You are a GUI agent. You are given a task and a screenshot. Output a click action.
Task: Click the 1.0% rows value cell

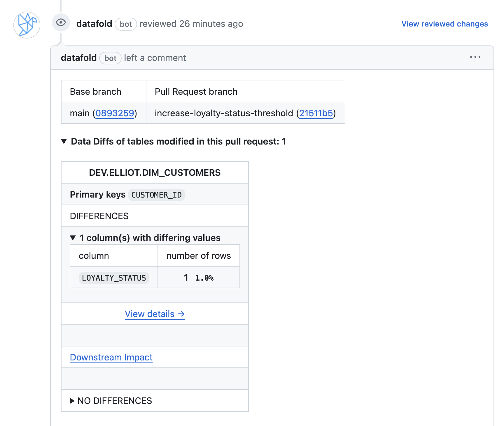(199, 277)
